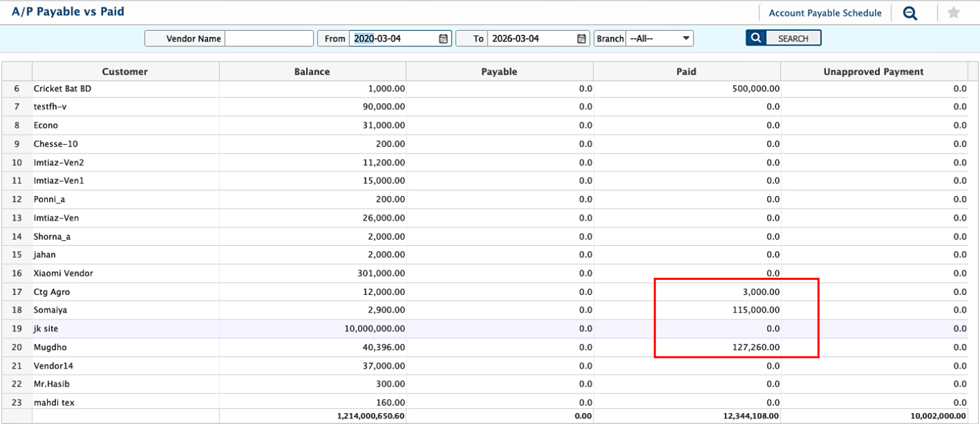
Task: Select the Cricket Bat BD row
Action: pyautogui.click(x=63, y=89)
